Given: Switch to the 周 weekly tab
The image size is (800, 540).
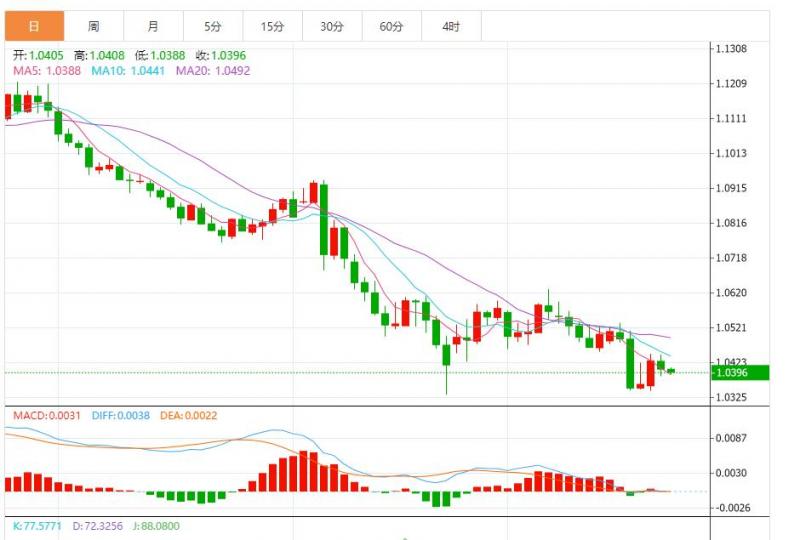Looking at the screenshot, I should click(x=94, y=26).
